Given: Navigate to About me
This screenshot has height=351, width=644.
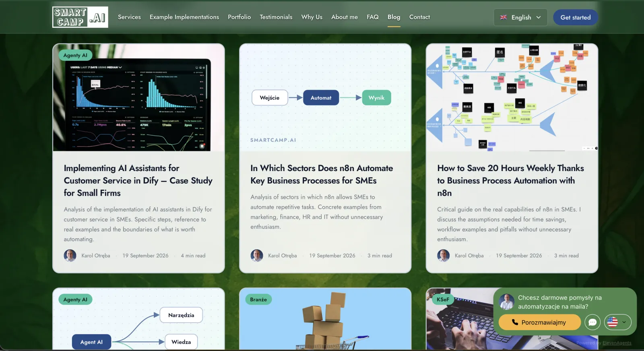Looking at the screenshot, I should 344,17.
